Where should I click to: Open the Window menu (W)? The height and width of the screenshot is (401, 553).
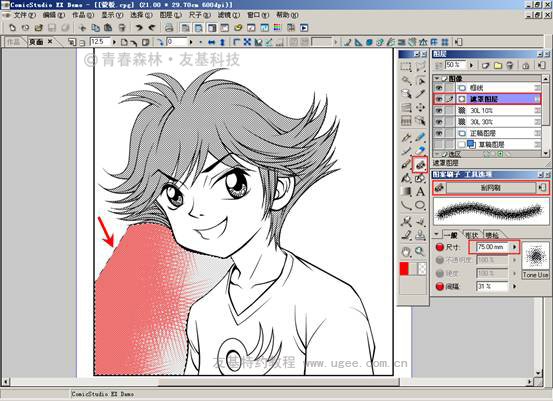click(x=258, y=15)
